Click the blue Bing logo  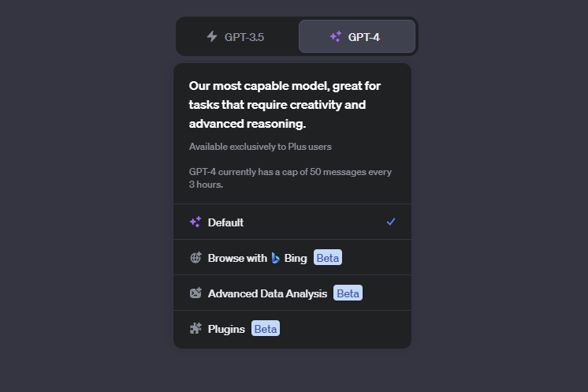pos(276,258)
